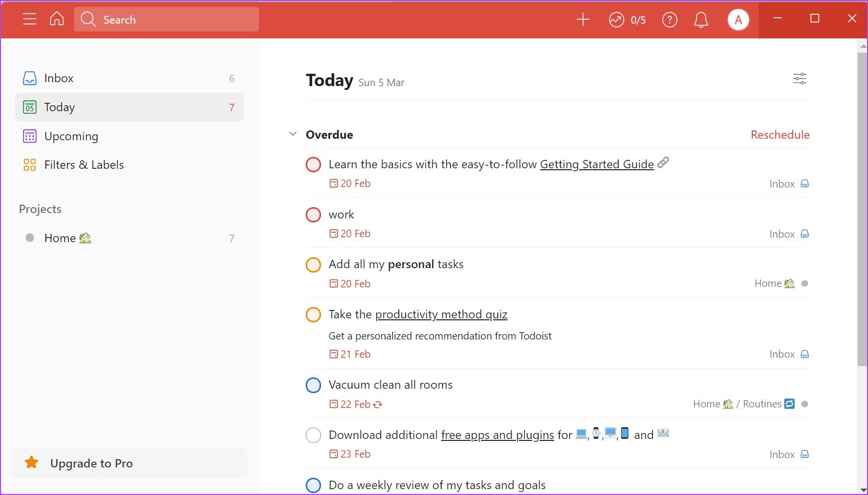Click the Search field
The height and width of the screenshot is (495, 868).
coord(166,19)
